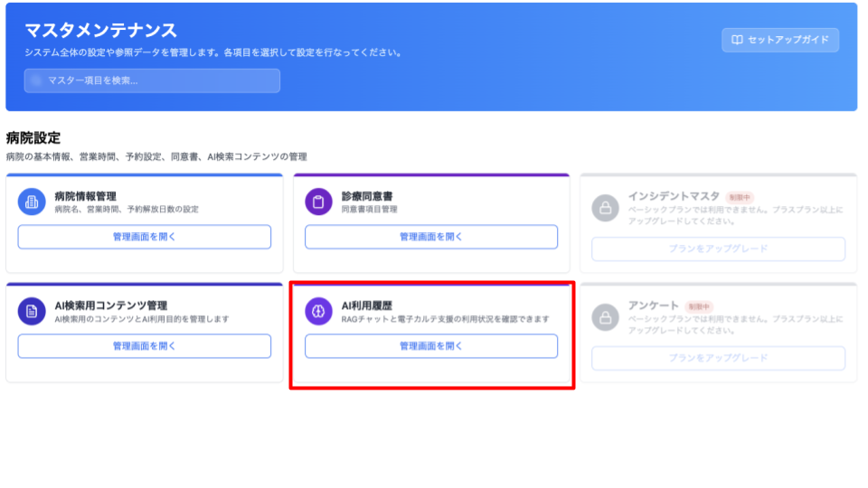
Task: Open 管理画面を開く for AI検索用コンテンツ管理
Action: pos(145,346)
